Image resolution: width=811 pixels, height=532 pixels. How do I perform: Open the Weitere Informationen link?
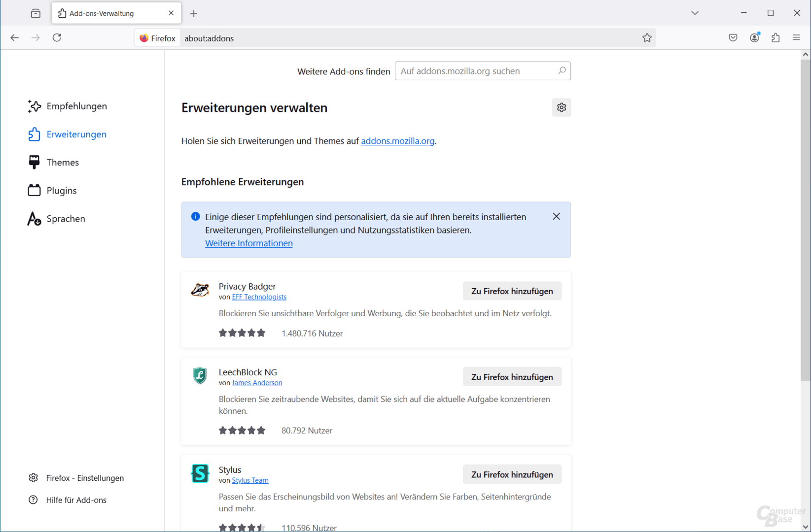pos(249,243)
